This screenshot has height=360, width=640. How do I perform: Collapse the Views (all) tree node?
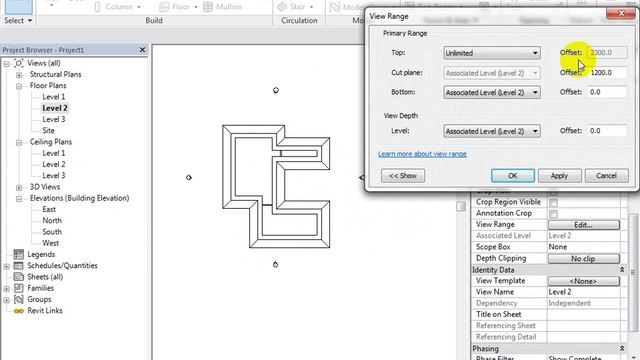pos(7,64)
